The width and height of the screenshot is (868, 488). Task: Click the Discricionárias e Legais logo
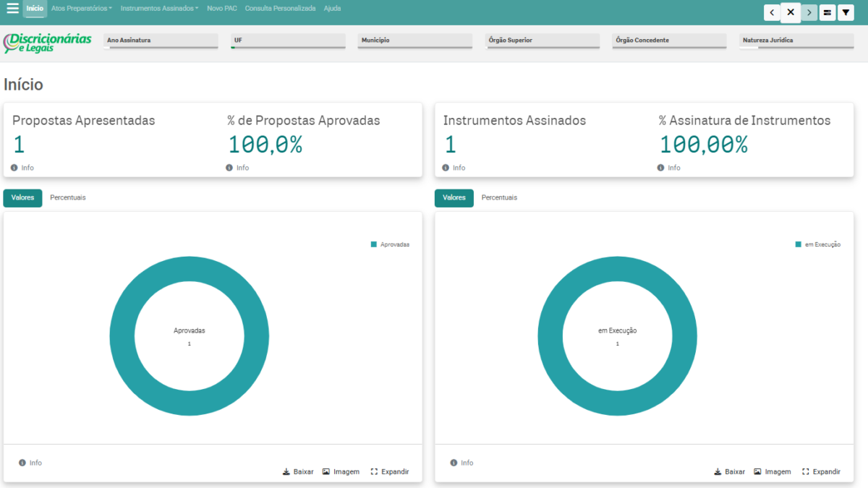click(48, 43)
